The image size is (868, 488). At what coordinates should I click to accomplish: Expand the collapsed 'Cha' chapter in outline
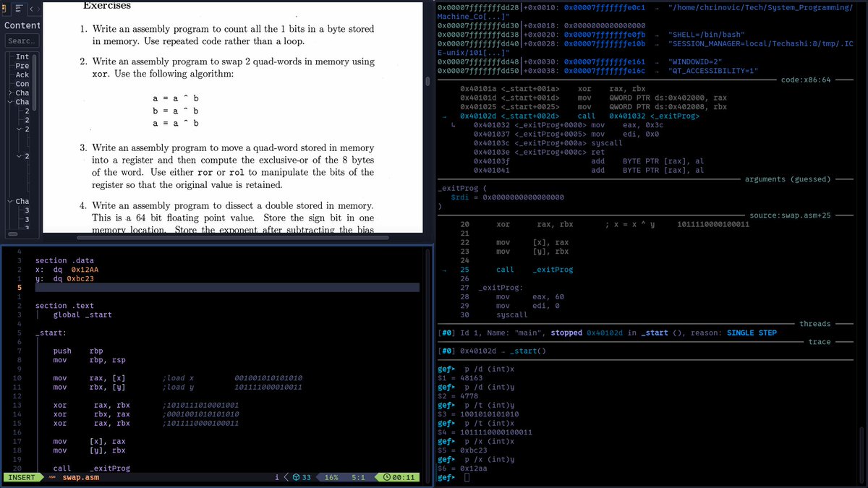pos(9,93)
